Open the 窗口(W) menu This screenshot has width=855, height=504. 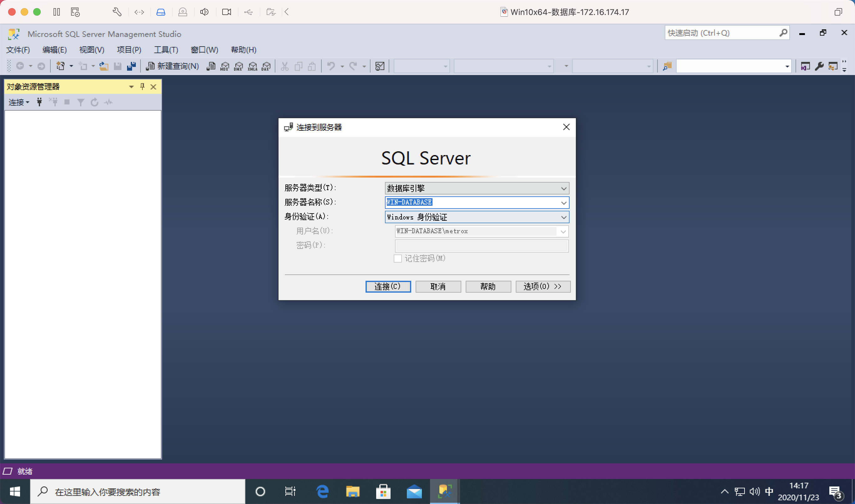point(204,50)
